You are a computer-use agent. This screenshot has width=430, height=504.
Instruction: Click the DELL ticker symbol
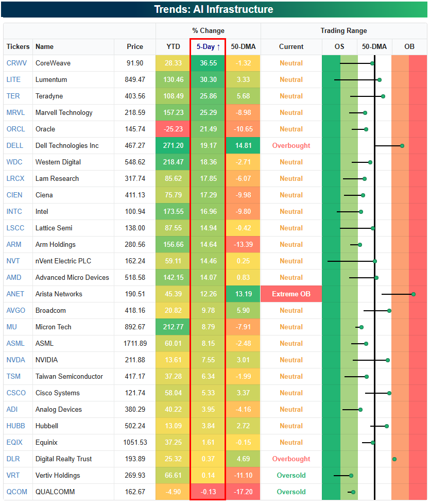click(15, 145)
